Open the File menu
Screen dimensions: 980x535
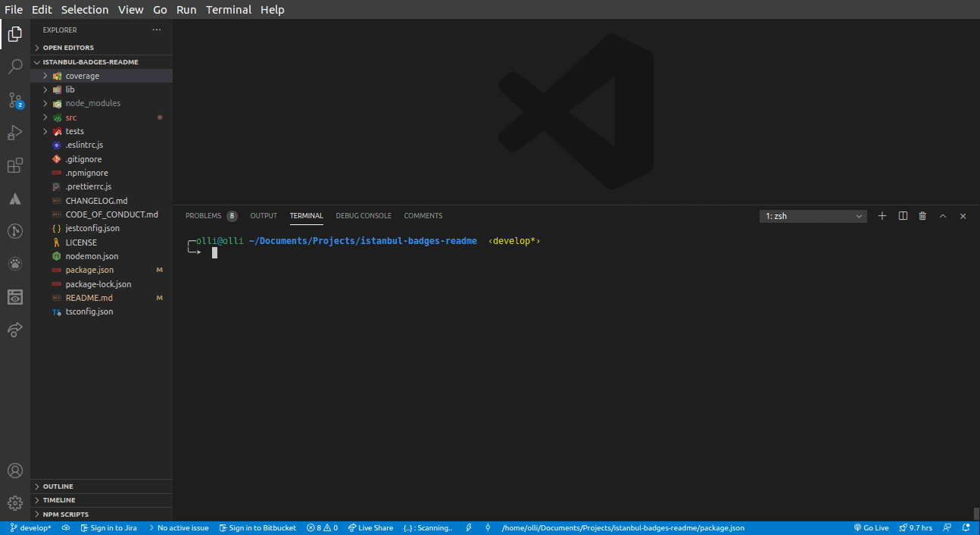[x=14, y=10]
